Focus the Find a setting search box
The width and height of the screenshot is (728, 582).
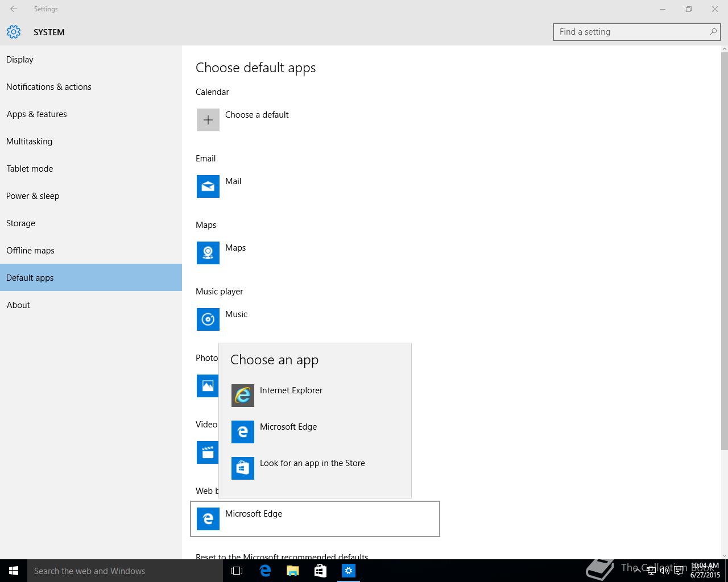(x=636, y=32)
